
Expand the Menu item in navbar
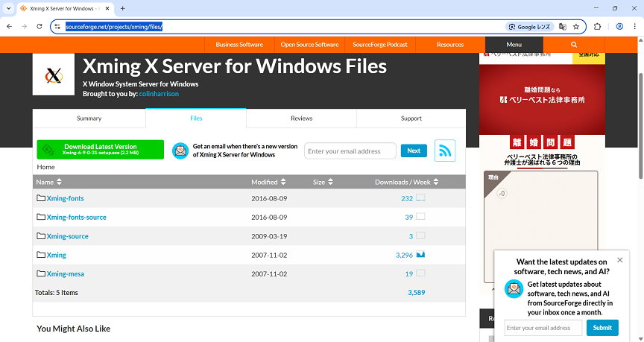pos(514,45)
